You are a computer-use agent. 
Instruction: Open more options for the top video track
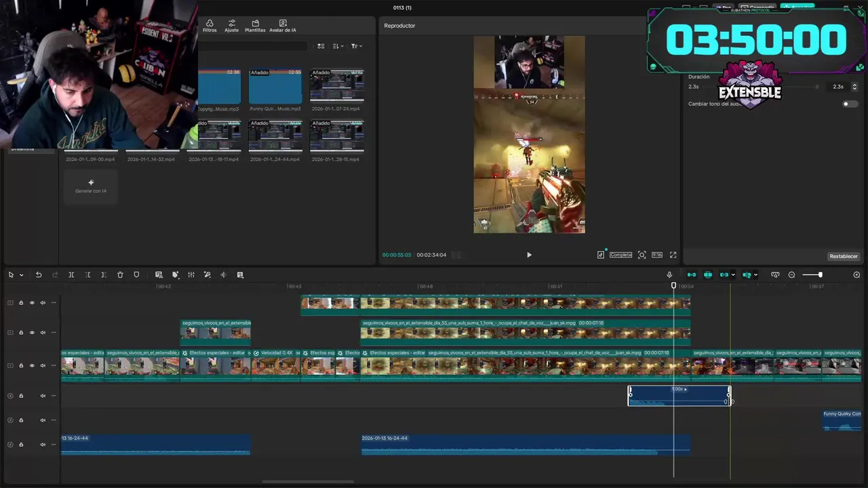pyautogui.click(x=54, y=303)
